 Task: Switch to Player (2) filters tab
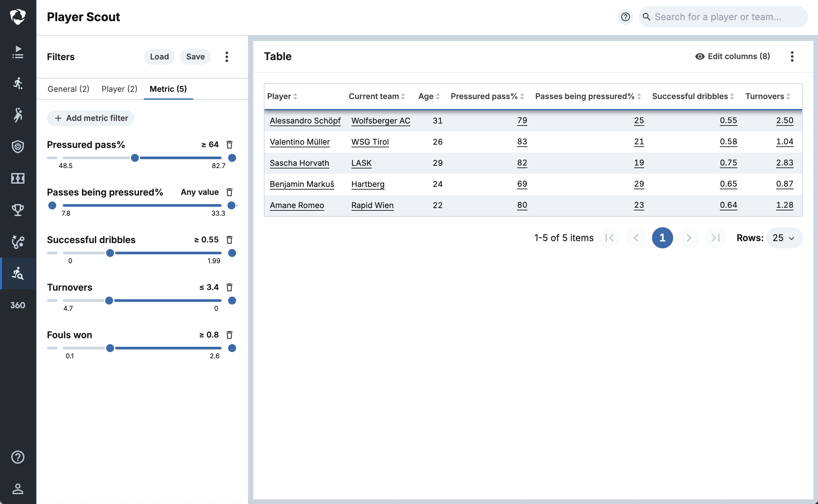pyautogui.click(x=119, y=89)
